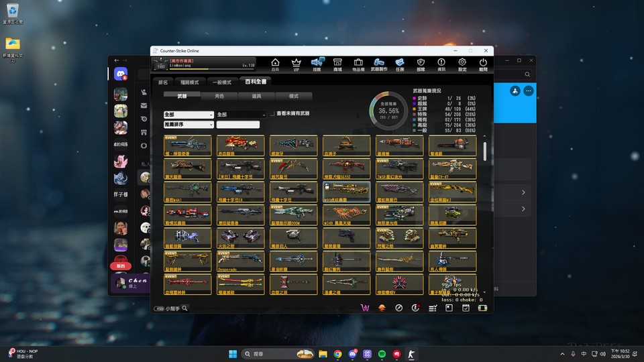Open the 推薦排序 sort order dropdown

189,125
